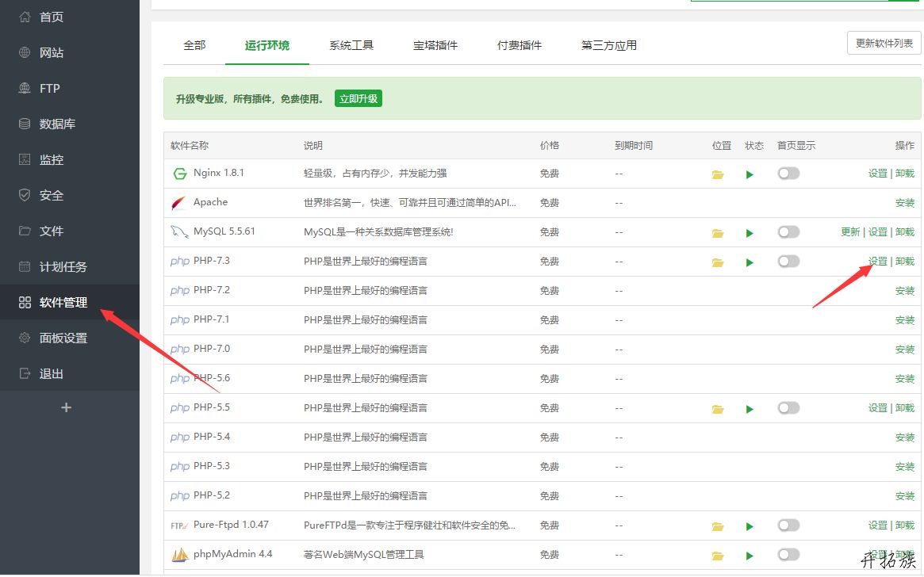This screenshot has width=924, height=577.
Task: Switch to the 宝塔插件 tab
Action: click(435, 45)
